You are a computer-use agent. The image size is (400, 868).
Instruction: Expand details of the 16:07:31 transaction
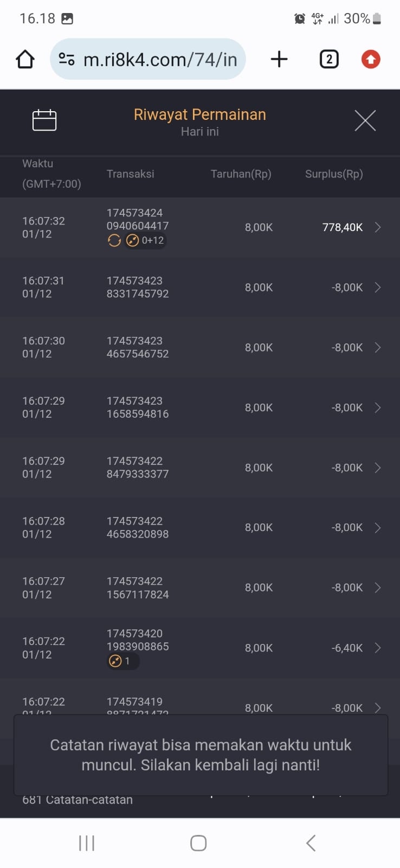pos(378,288)
